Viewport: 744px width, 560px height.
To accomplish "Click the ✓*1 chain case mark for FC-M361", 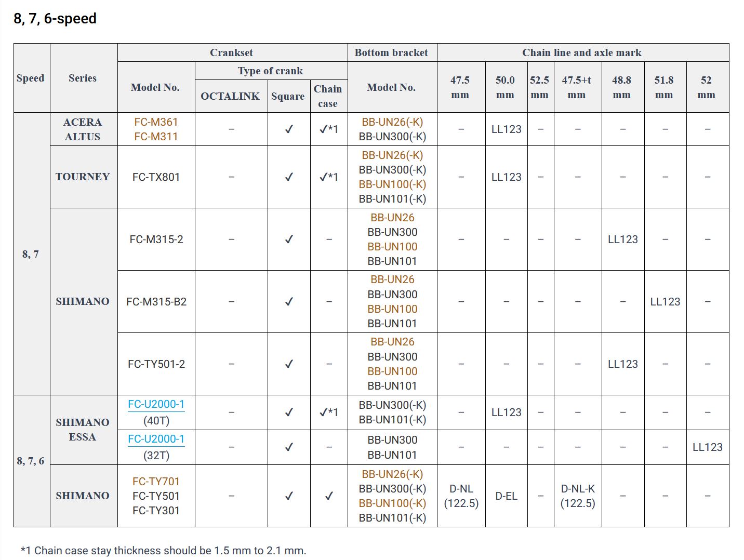I will point(328,129).
